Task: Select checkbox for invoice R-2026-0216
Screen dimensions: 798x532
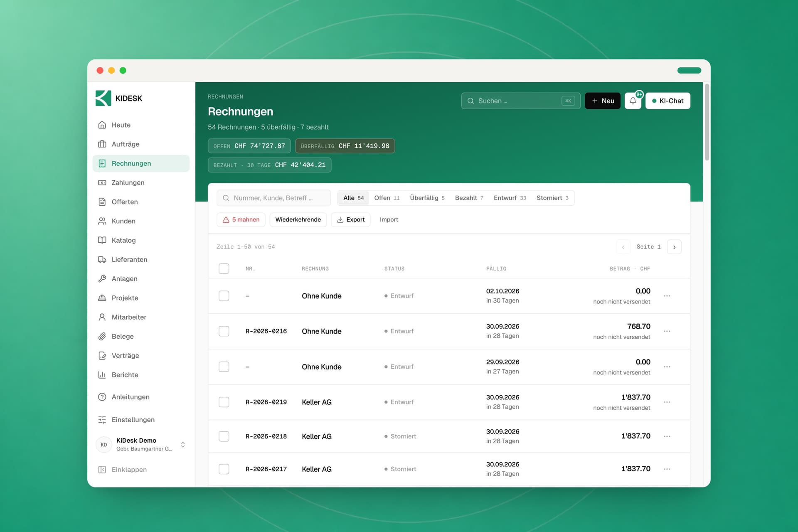Action: [224, 331]
